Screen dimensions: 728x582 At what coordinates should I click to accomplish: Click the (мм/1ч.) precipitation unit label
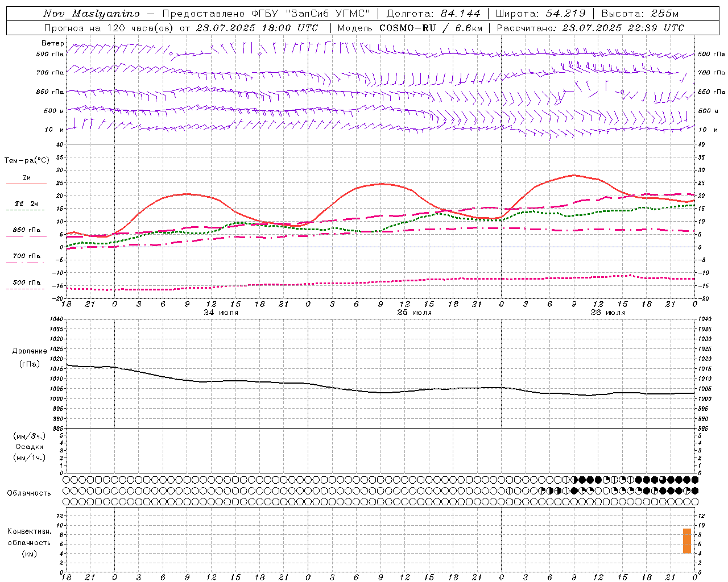(30, 458)
